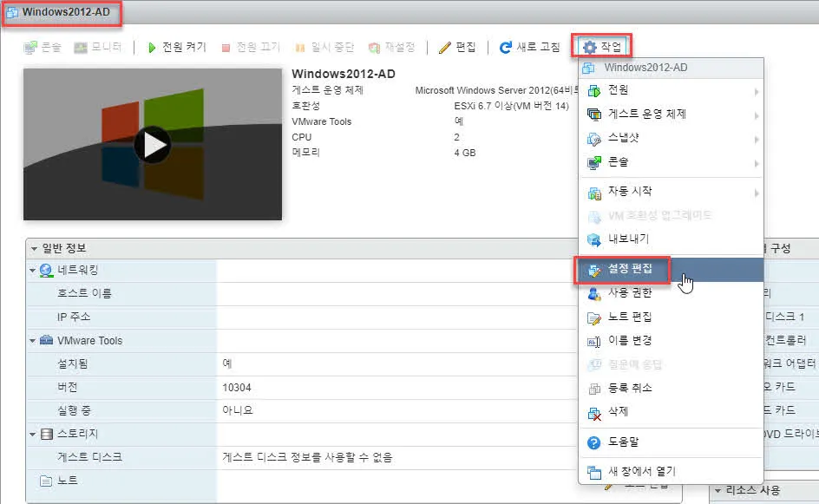Viewport: 819px width, 504px height.
Task: Click the 네트워킹 globe icon
Action: click(46, 270)
